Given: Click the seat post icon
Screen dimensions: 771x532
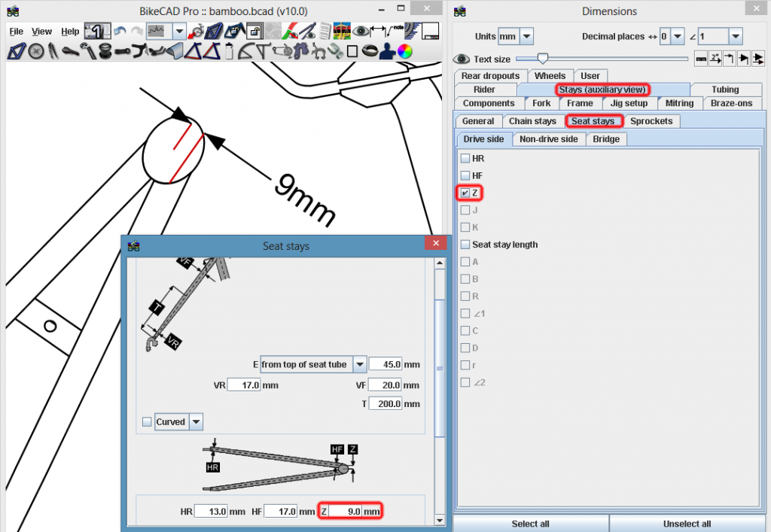Looking at the screenshot, I should 88,50.
